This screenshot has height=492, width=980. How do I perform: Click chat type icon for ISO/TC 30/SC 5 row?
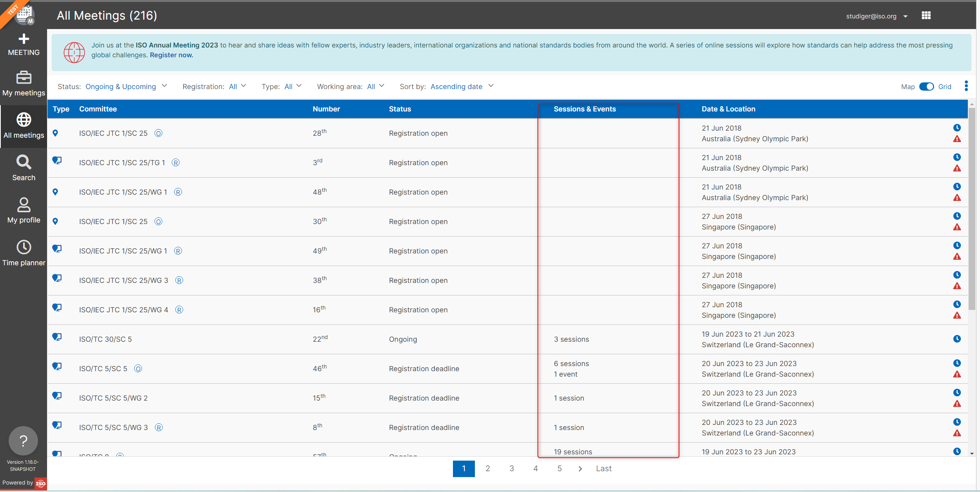57,337
